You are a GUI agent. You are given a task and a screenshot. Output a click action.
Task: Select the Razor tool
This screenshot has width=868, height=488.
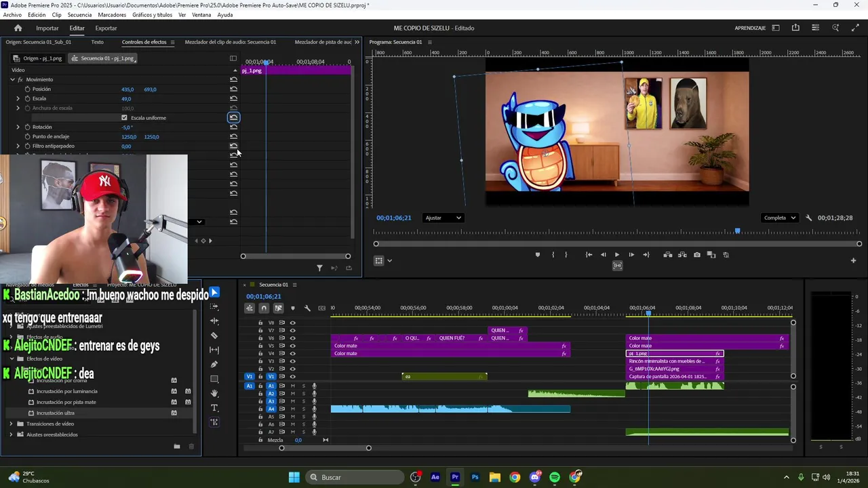(x=214, y=335)
